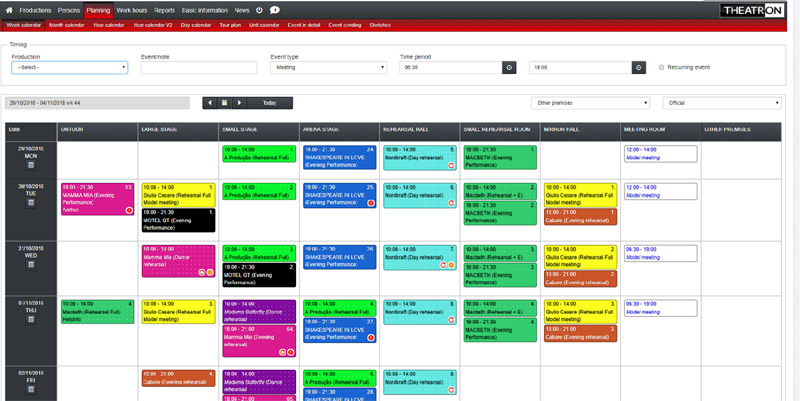Click calendar icon under Monday 29/10/2018
800x401 pixels.
[x=30, y=163]
